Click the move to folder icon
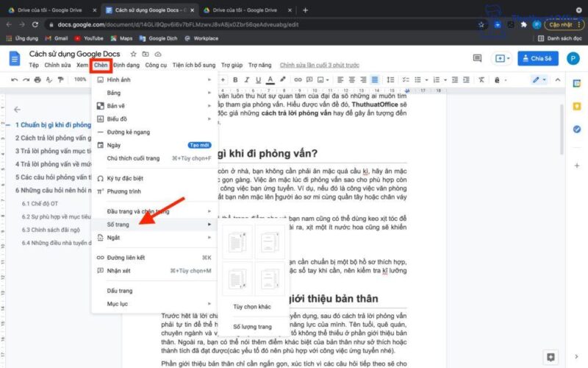The image size is (588, 368). pyautogui.click(x=146, y=54)
